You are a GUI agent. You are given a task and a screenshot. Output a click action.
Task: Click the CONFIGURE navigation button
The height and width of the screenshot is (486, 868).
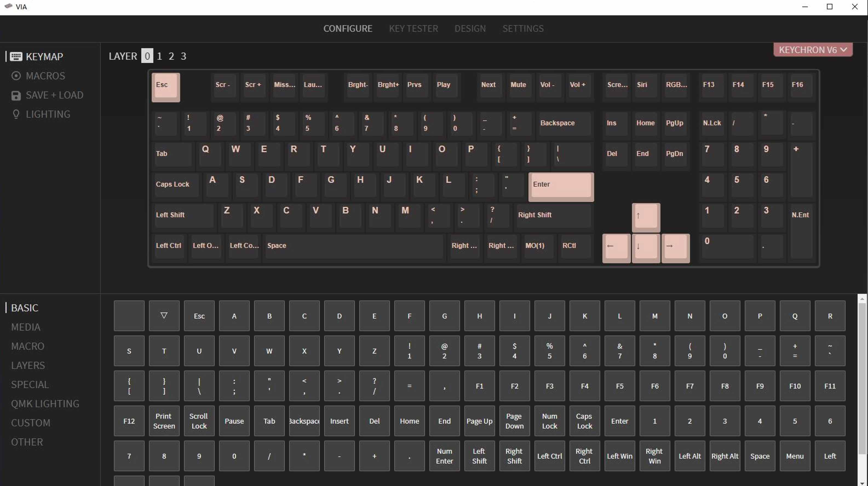(347, 28)
